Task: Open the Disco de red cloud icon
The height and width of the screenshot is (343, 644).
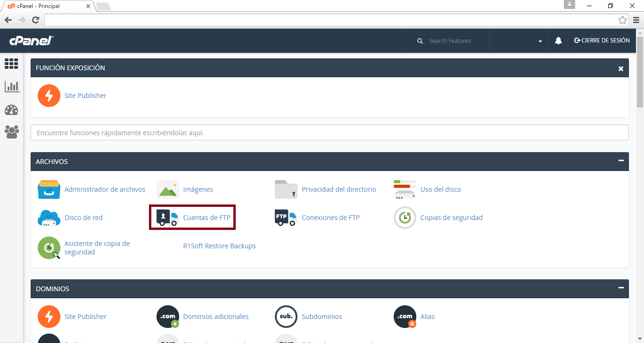Action: click(x=49, y=218)
